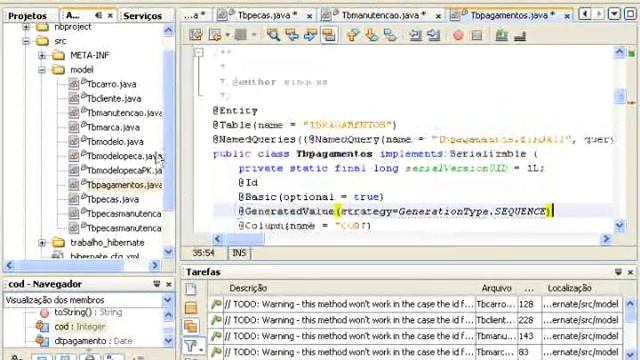Collapse the model folder

pyautogui.click(x=42, y=70)
